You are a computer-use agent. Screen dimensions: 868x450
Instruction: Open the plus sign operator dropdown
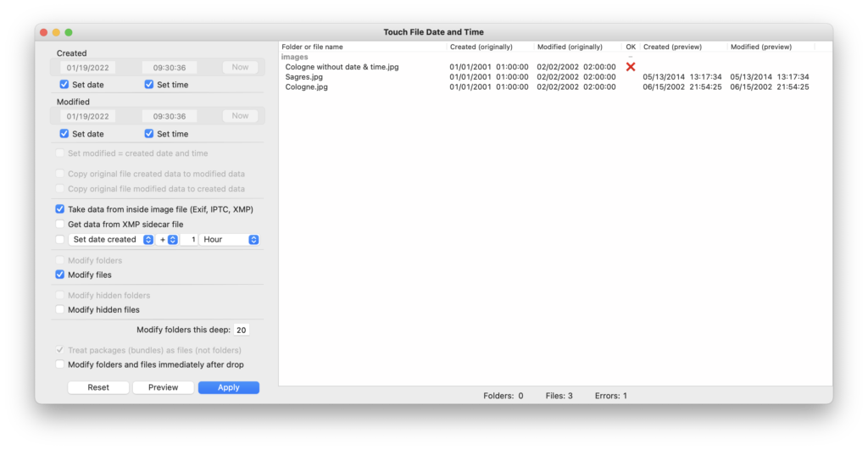coord(166,240)
